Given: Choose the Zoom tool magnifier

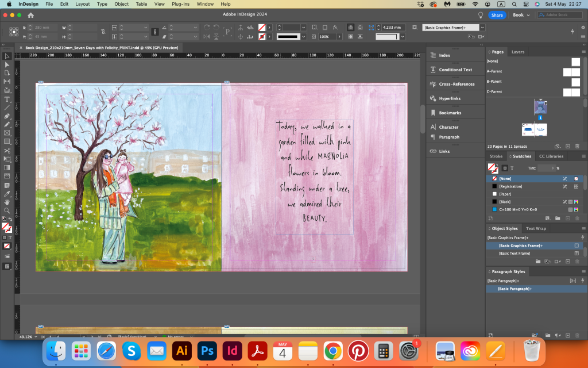Looking at the screenshot, I should click(x=7, y=210).
